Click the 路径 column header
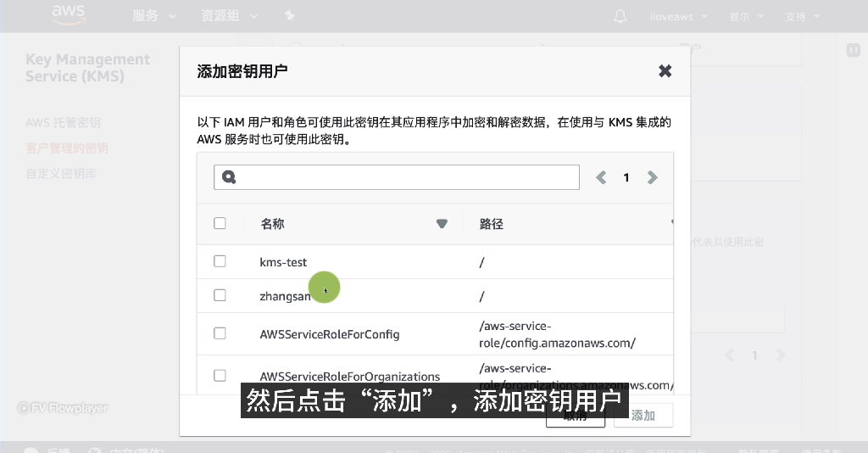Image resolution: width=868 pixels, height=453 pixels. (491, 224)
